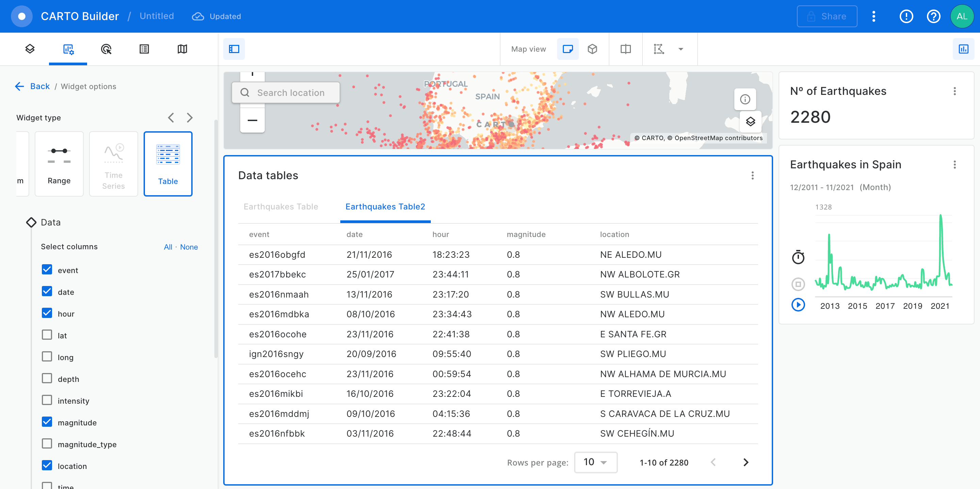Open the Layers panel icon

pos(30,49)
